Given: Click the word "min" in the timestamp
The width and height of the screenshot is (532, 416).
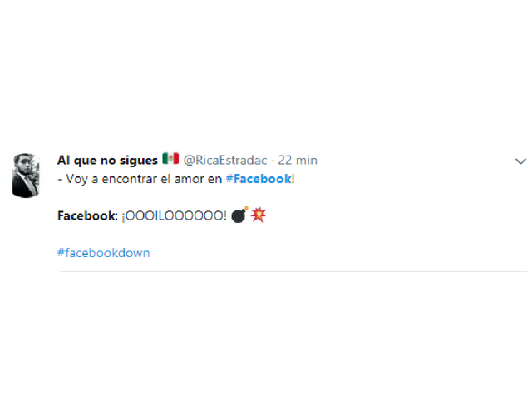Looking at the screenshot, I should coord(307,161).
